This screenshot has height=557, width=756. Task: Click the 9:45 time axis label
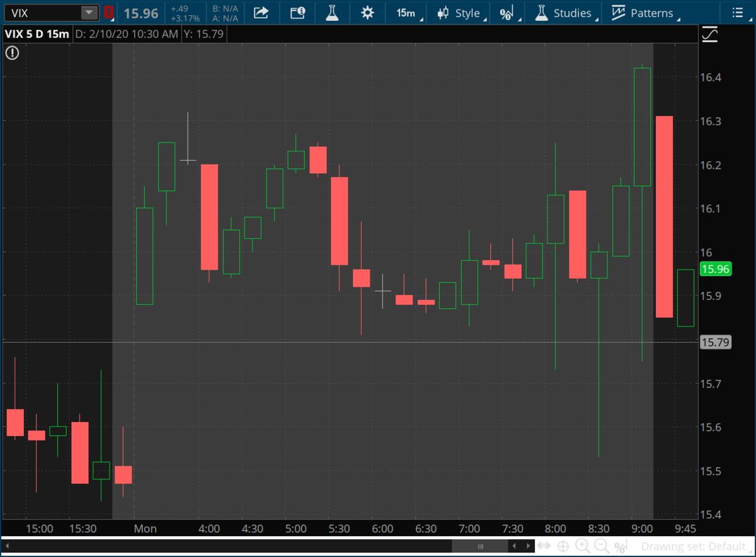click(685, 528)
